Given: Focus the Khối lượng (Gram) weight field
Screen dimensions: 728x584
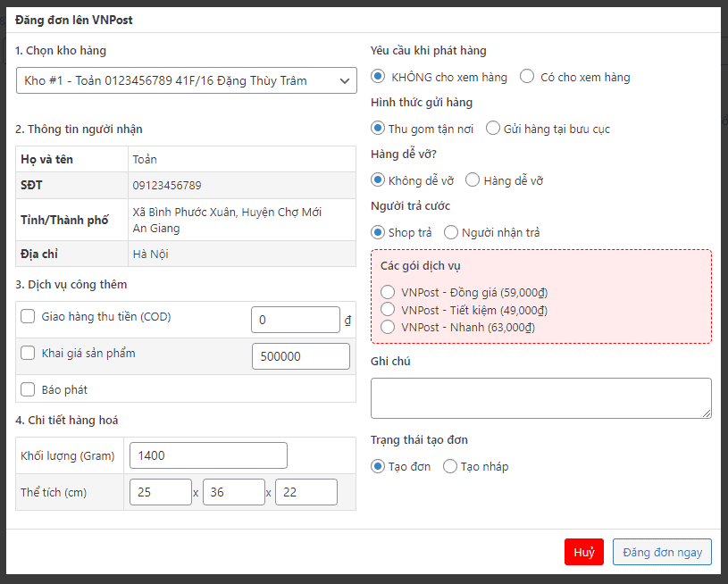Looking at the screenshot, I should click(x=208, y=455).
